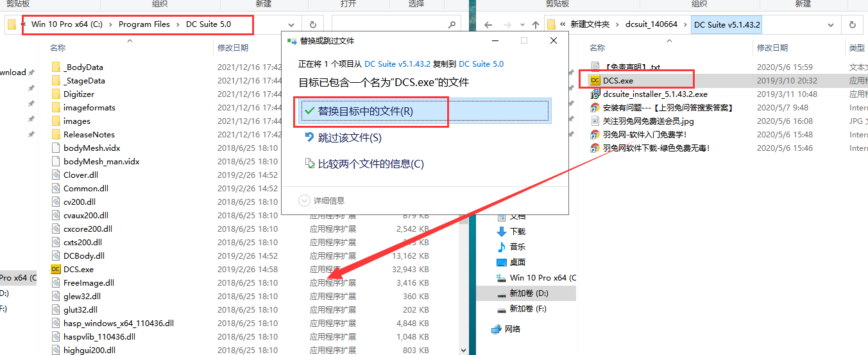Click the 【免责声明】.txt document icon
The image size is (868, 355).
(595, 67)
